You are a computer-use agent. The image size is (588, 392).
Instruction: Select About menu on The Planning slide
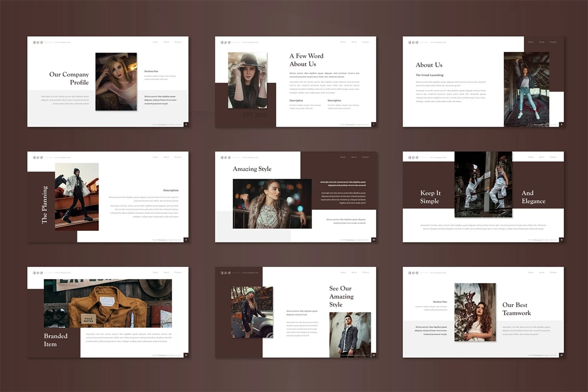coord(166,157)
